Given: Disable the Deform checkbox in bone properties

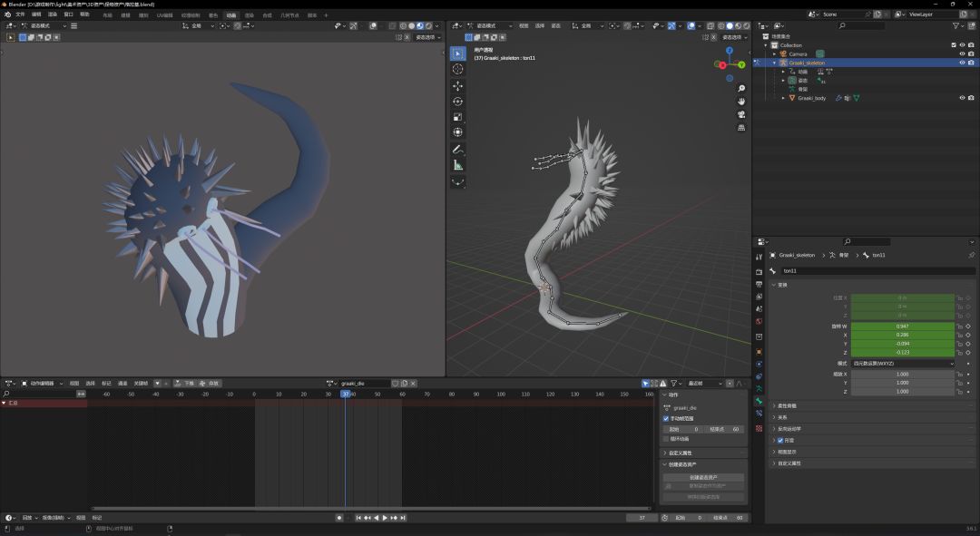Looking at the screenshot, I should [x=780, y=440].
